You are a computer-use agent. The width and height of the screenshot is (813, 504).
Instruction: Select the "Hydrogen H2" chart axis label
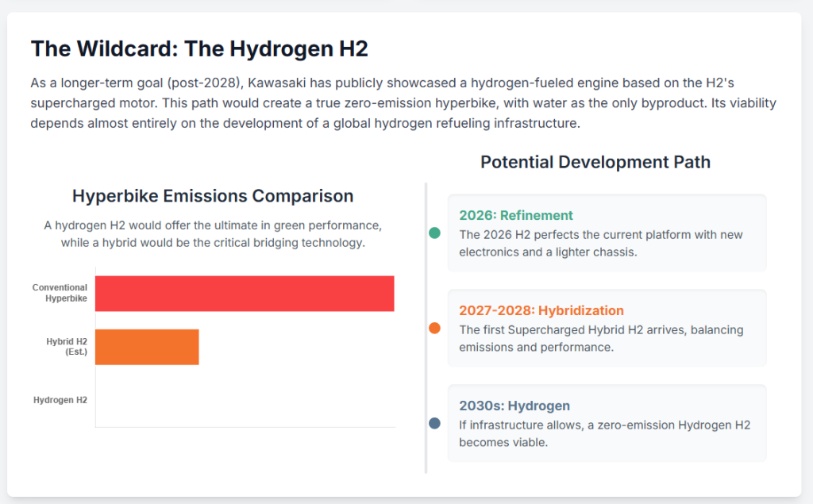(x=60, y=400)
